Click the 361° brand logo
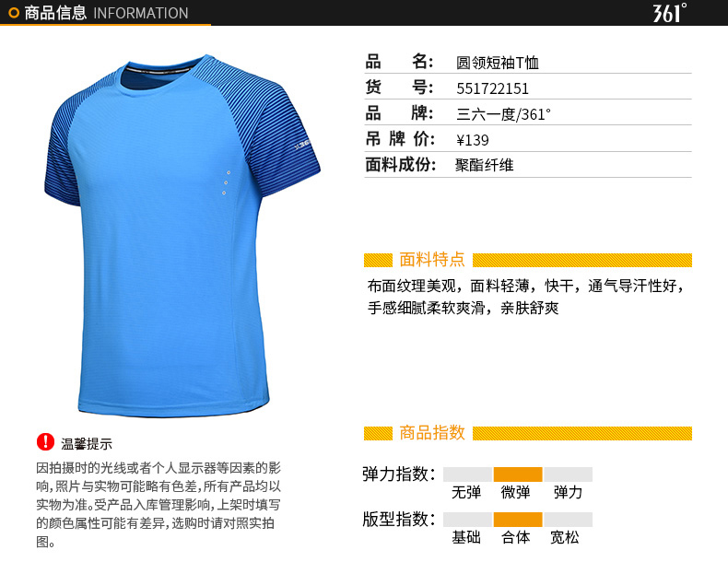The height and width of the screenshot is (562, 728). (670, 13)
